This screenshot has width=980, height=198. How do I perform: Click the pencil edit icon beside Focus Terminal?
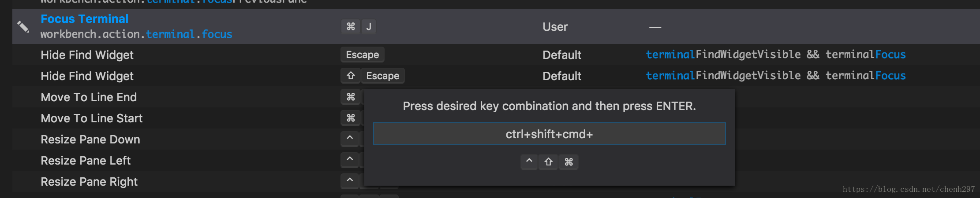coord(23,27)
